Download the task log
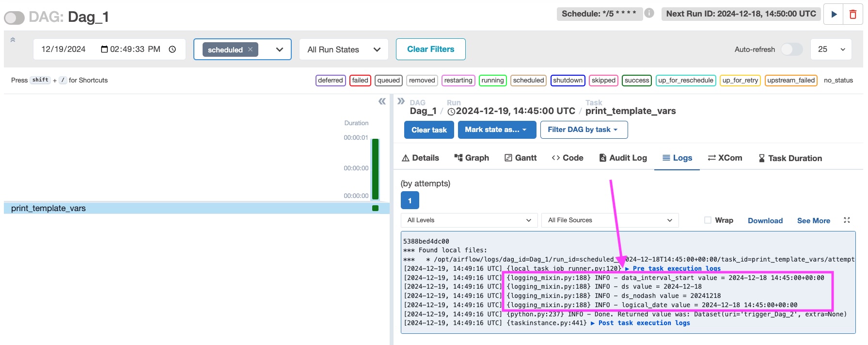868x345 pixels. 765,221
